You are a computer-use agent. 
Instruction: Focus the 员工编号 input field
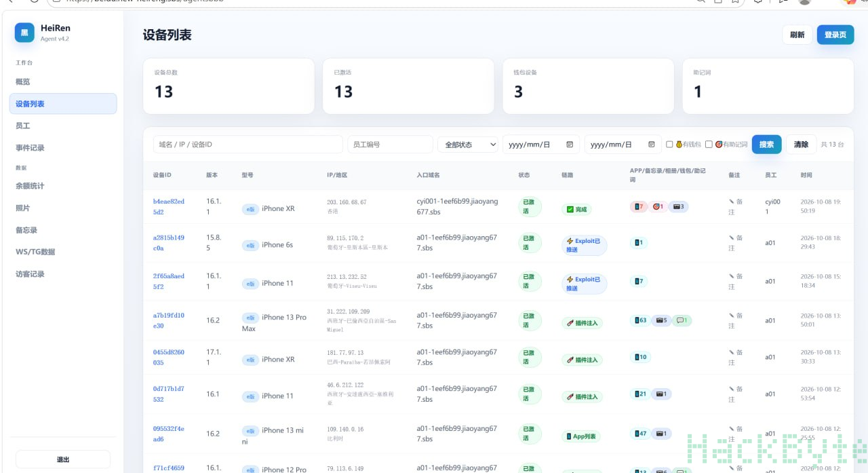pyautogui.click(x=390, y=145)
